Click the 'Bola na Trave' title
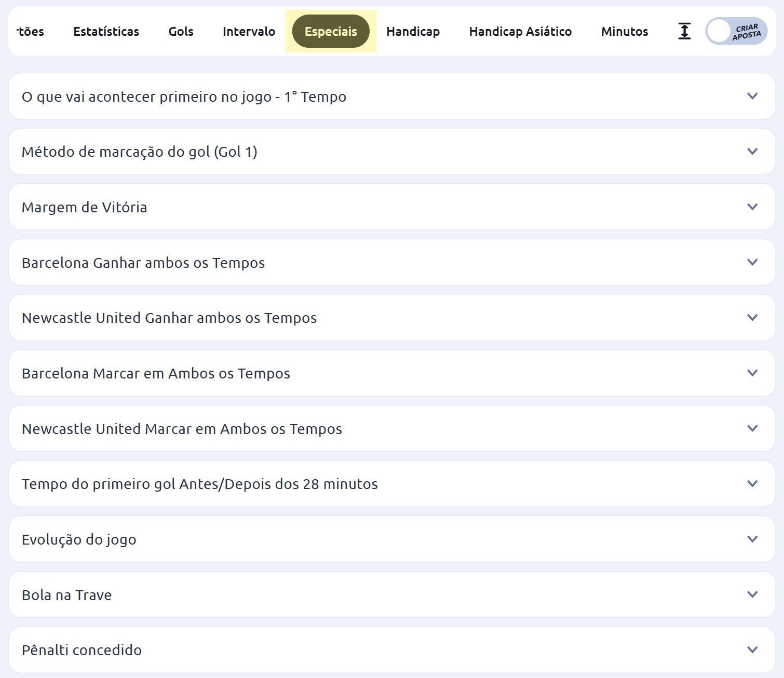This screenshot has width=784, height=678. [66, 595]
